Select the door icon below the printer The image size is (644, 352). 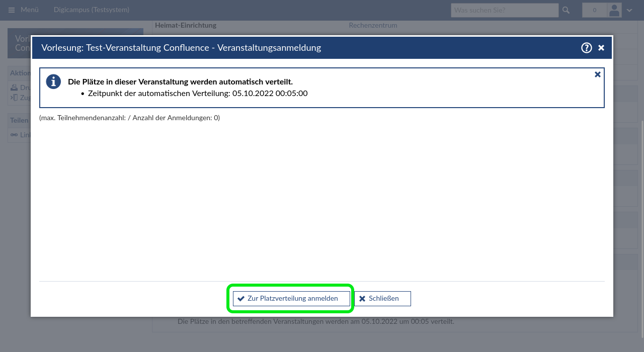14,98
